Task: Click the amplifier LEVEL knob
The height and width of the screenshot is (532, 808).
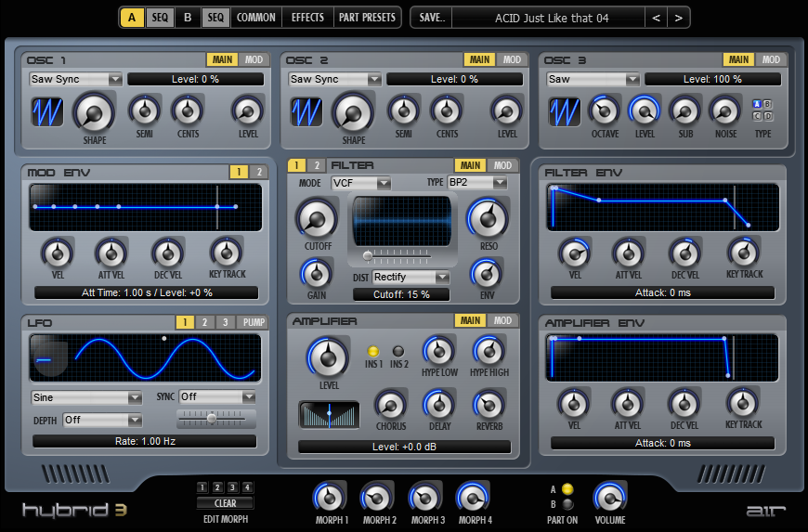Action: pos(328,358)
